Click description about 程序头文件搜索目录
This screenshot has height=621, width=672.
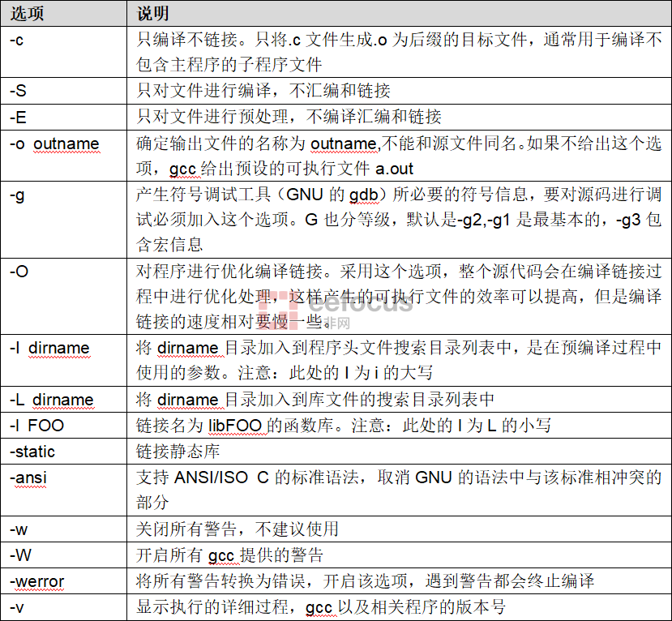399,360
